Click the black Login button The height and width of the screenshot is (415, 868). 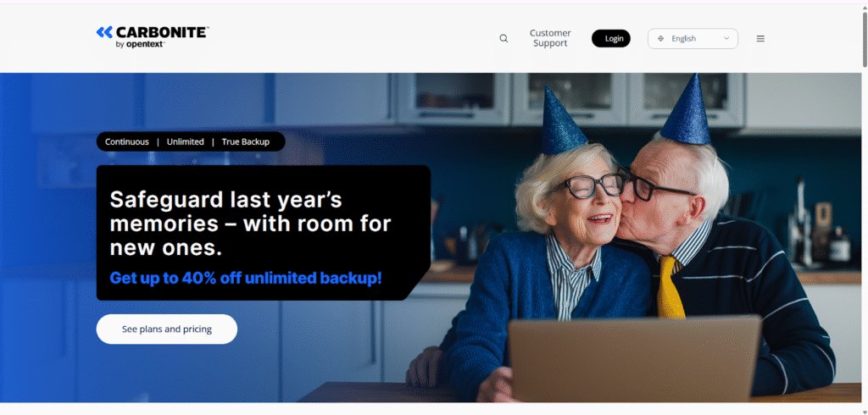pos(611,38)
